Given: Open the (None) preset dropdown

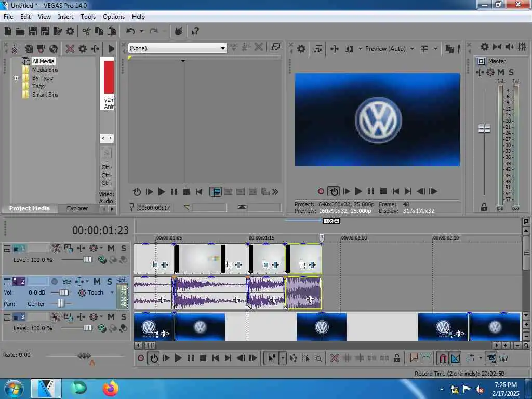Looking at the screenshot, I should 178,48.
